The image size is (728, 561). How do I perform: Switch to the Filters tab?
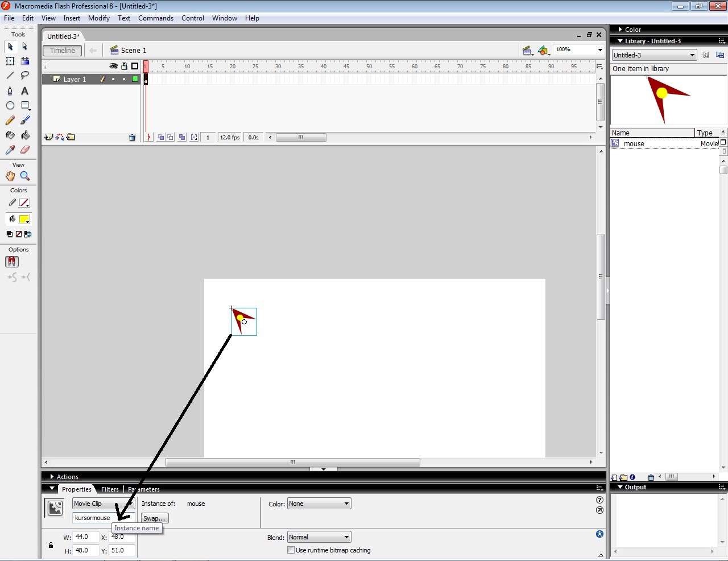[x=110, y=489]
